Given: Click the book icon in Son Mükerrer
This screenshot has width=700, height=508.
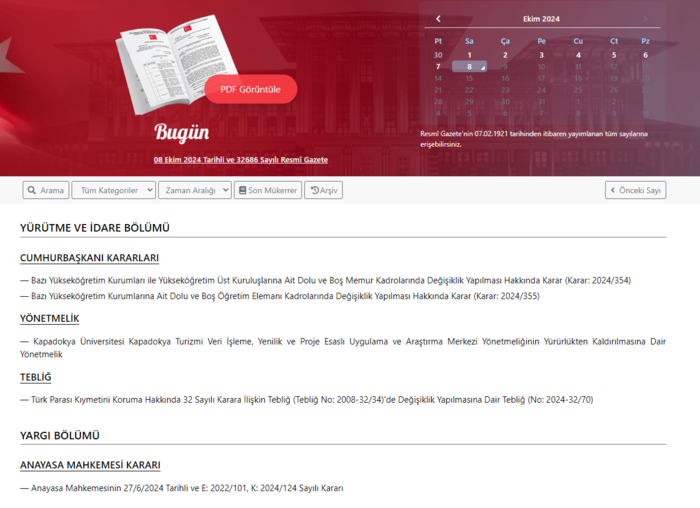Looking at the screenshot, I should click(242, 190).
